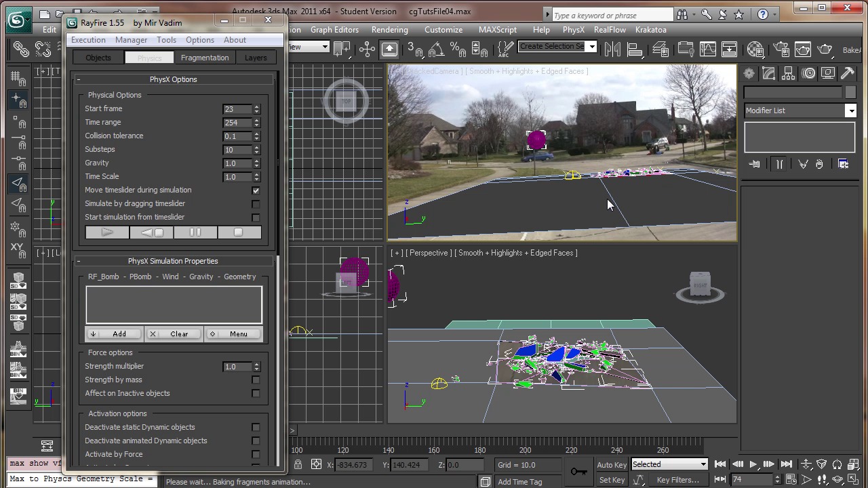Click Configure Modifier Sets icon

point(843,164)
